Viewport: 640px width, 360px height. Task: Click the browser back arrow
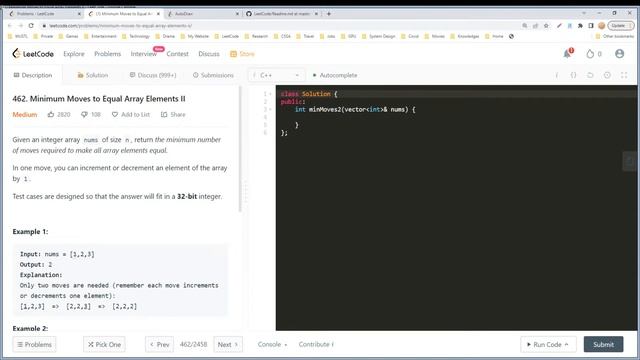(10, 25)
